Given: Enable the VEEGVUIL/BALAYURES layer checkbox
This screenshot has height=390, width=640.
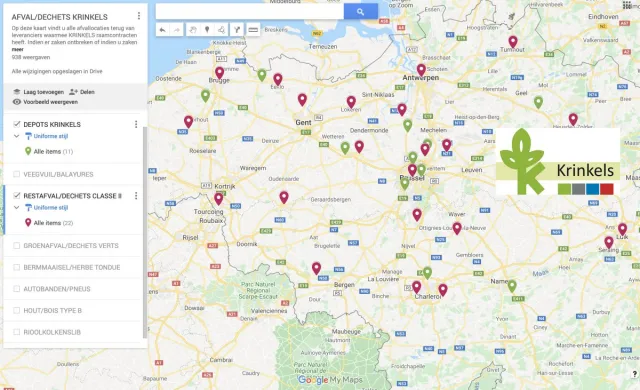Looking at the screenshot, I should 17,174.
